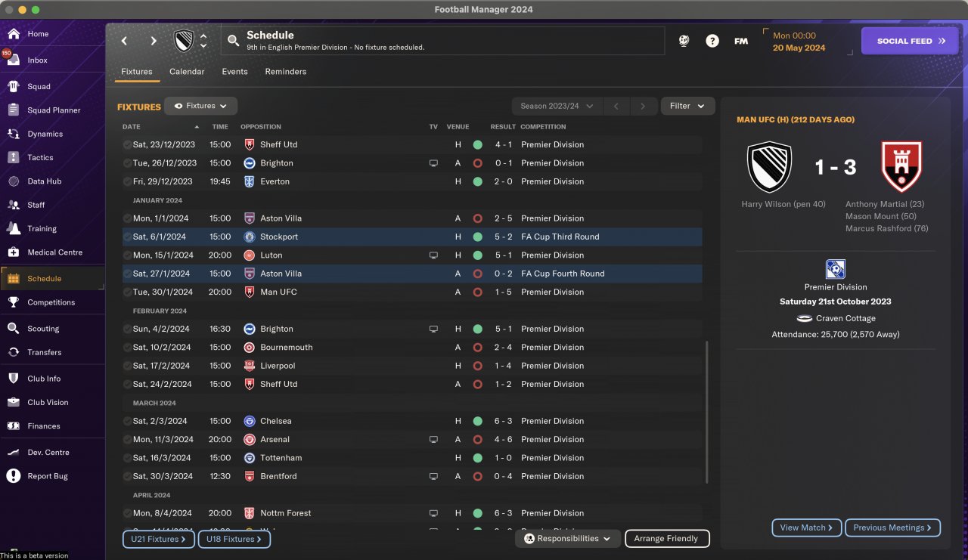Image resolution: width=968 pixels, height=560 pixels.
Task: Switch to the Reminders tab
Action: point(286,72)
